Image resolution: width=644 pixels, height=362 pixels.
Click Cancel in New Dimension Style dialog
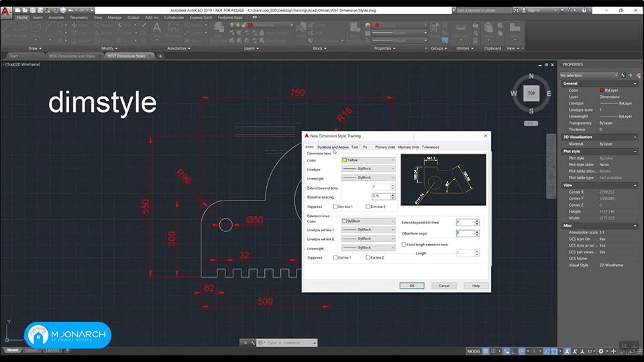point(444,286)
